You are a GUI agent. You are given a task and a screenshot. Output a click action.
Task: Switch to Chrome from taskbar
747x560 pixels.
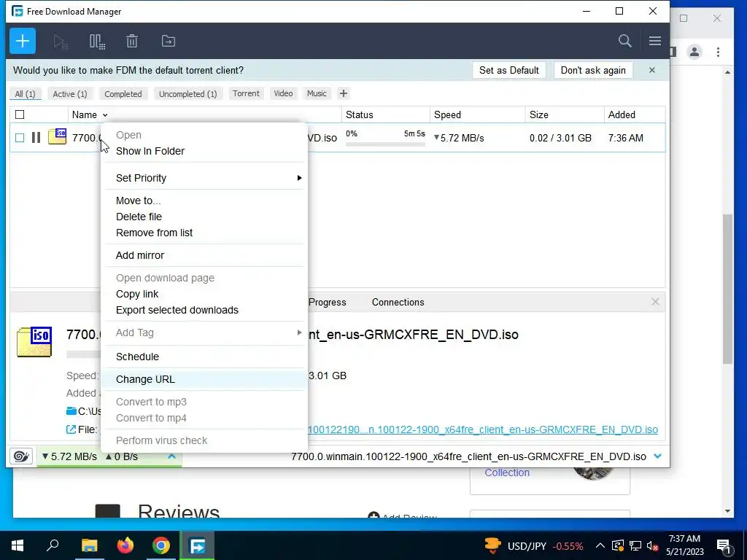click(x=161, y=545)
